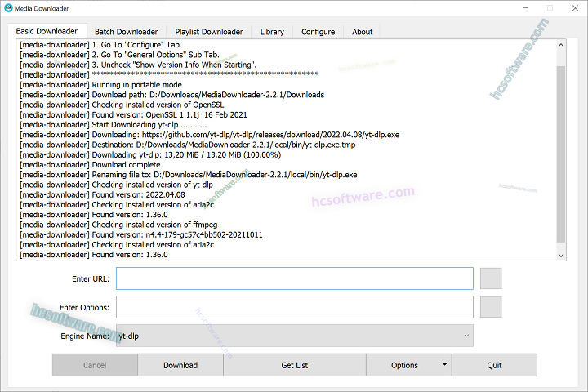588x392 pixels.
Task: Close the Media Downloader window
Action: click(x=575, y=8)
